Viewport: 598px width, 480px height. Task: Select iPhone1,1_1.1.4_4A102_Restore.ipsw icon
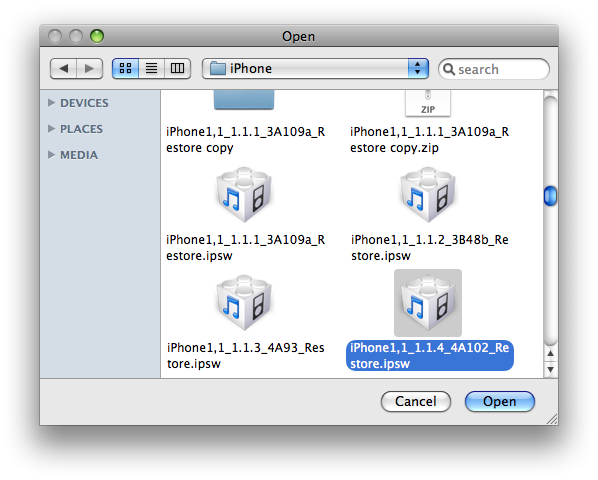428,303
